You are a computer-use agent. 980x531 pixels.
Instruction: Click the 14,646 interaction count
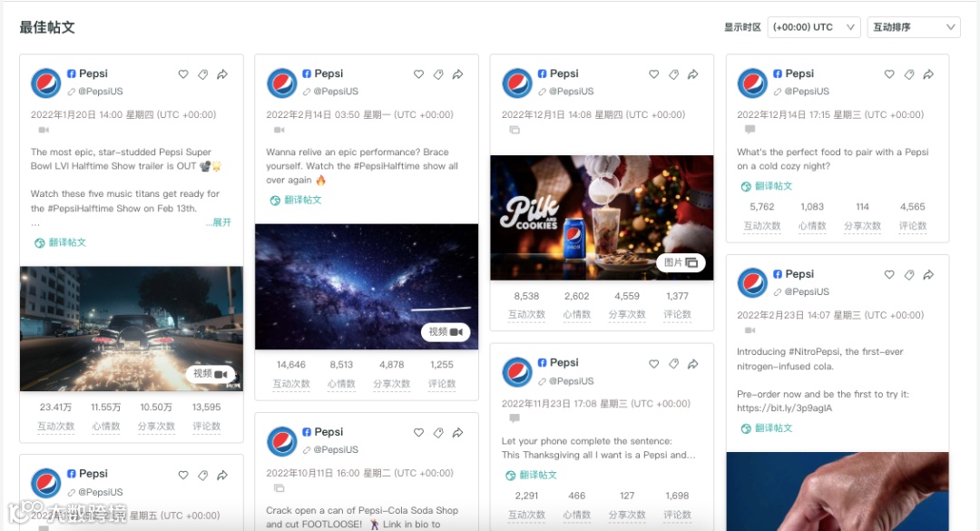291,365
